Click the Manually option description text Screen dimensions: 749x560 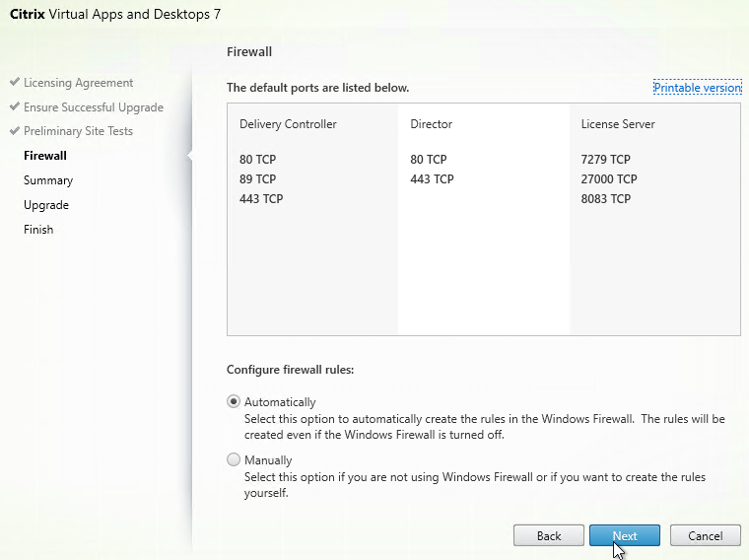(475, 484)
